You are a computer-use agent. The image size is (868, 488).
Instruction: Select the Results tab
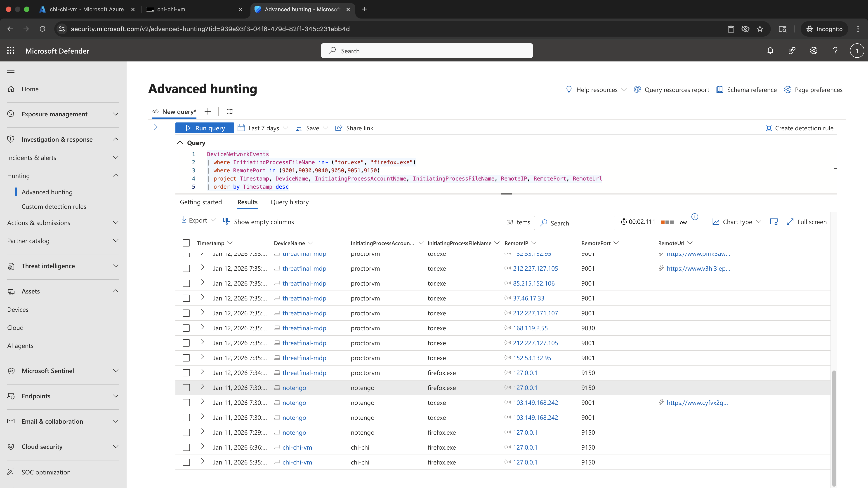tap(247, 202)
